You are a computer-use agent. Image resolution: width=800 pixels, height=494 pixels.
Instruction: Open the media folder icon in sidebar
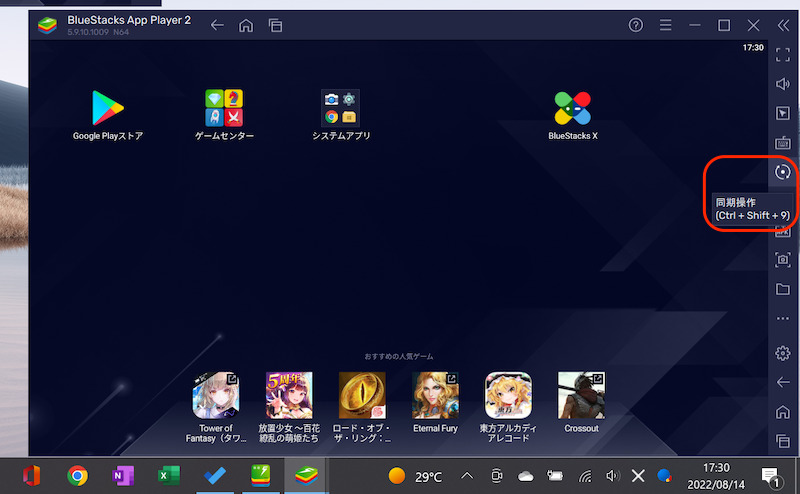click(x=783, y=289)
